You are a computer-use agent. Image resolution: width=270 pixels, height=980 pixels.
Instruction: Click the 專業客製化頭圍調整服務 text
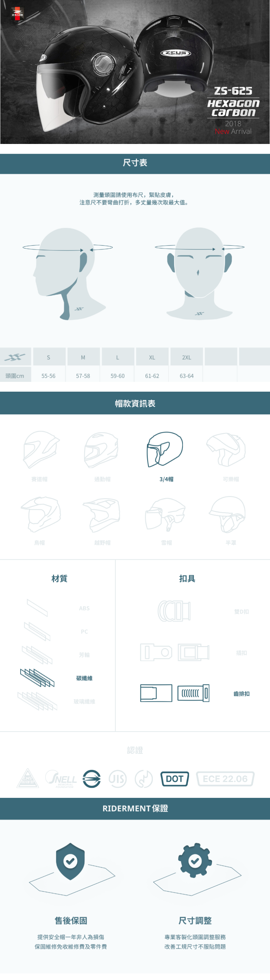[195, 937]
